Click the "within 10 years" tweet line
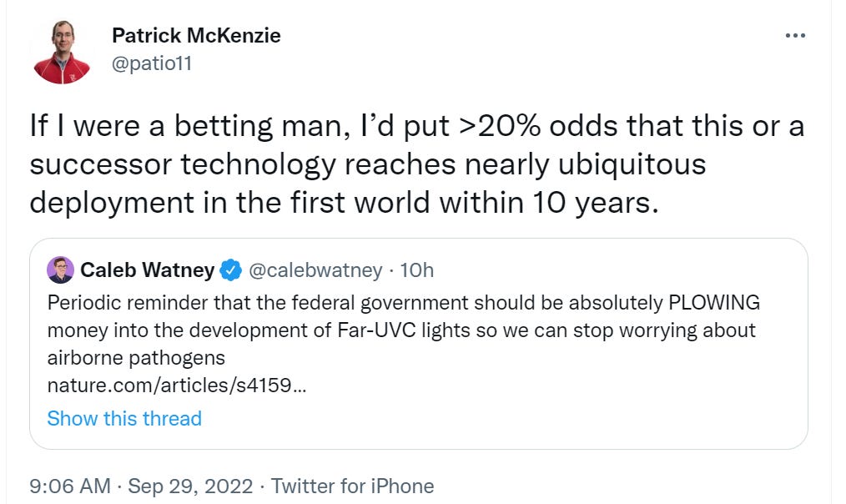This screenshot has height=504, width=846. pyautogui.click(x=546, y=203)
